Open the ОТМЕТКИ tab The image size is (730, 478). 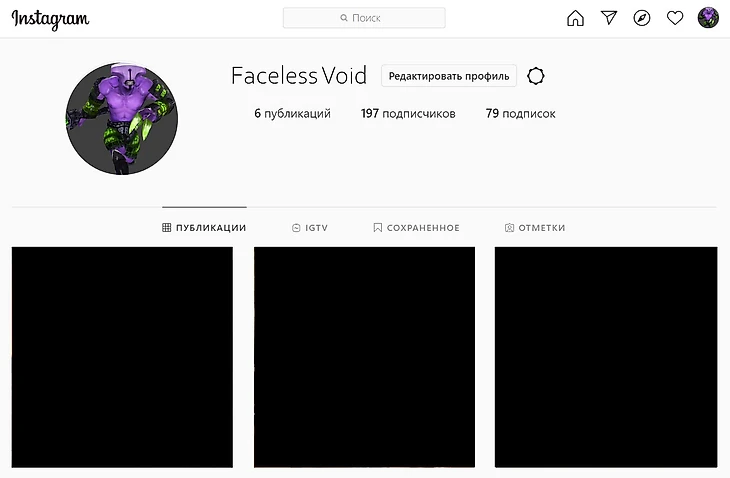pyautogui.click(x=535, y=228)
